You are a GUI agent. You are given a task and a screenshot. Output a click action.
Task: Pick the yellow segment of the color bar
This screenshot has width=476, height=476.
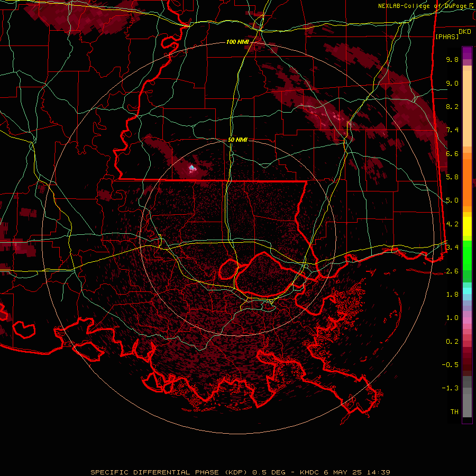[x=467, y=226]
